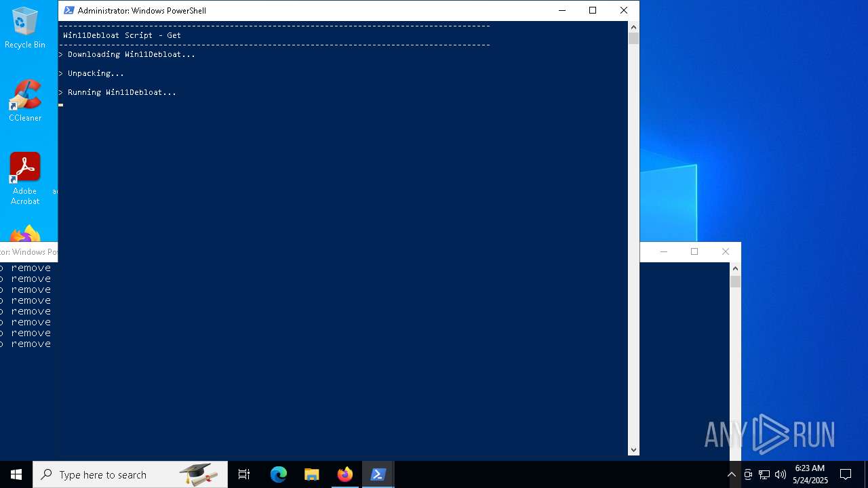Viewport: 868px width, 488px height.
Task: Click the front PowerShell scrollbar up arrow
Action: 633,27
